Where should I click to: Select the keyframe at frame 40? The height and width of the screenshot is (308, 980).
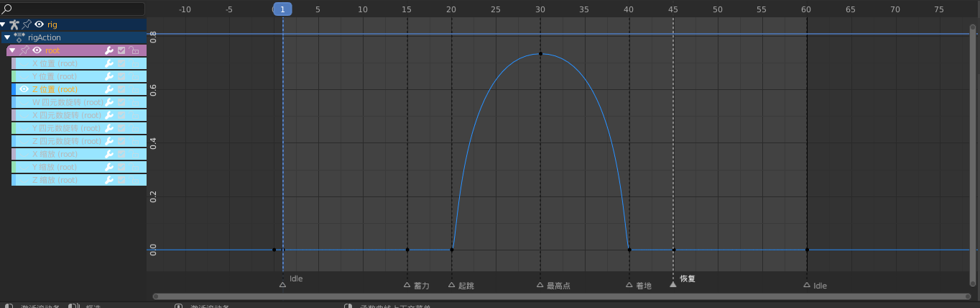click(629, 250)
